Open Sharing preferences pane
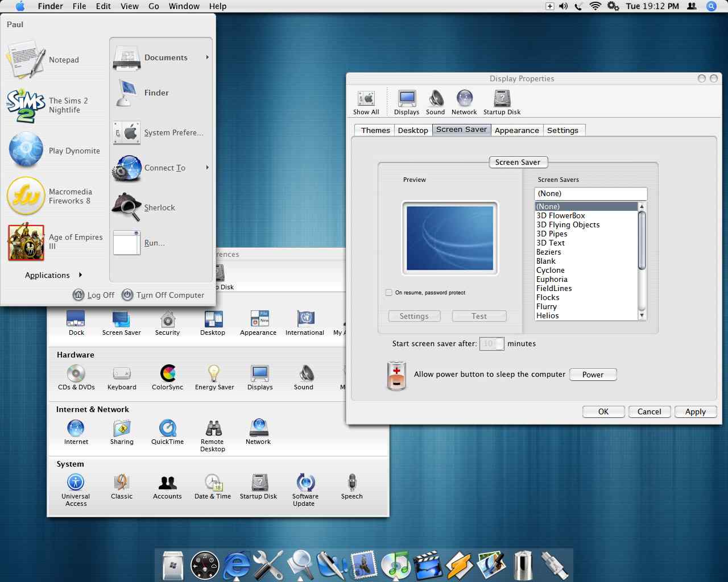 (x=122, y=433)
